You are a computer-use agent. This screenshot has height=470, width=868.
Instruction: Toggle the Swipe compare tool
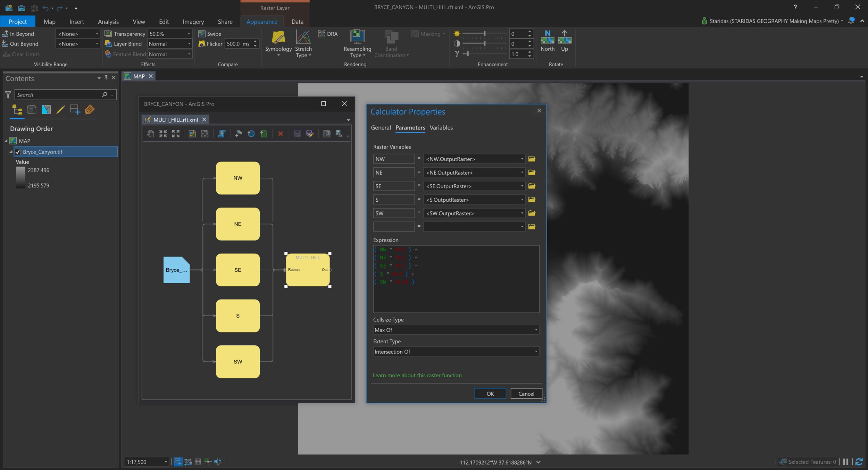(x=210, y=34)
